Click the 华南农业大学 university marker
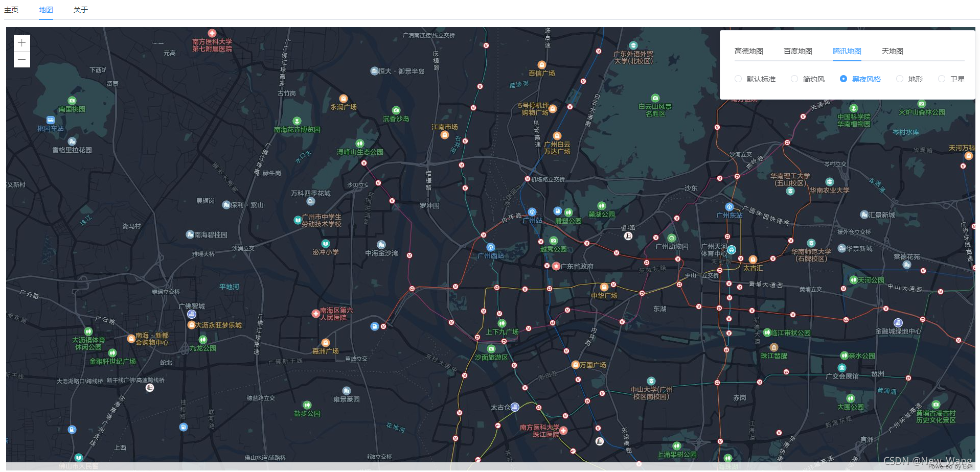 click(x=830, y=182)
